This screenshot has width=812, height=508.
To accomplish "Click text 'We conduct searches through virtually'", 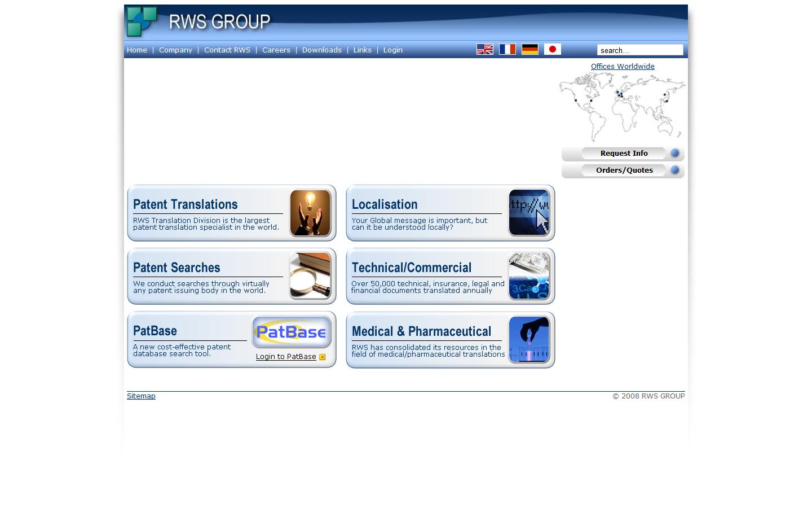I will (201, 283).
